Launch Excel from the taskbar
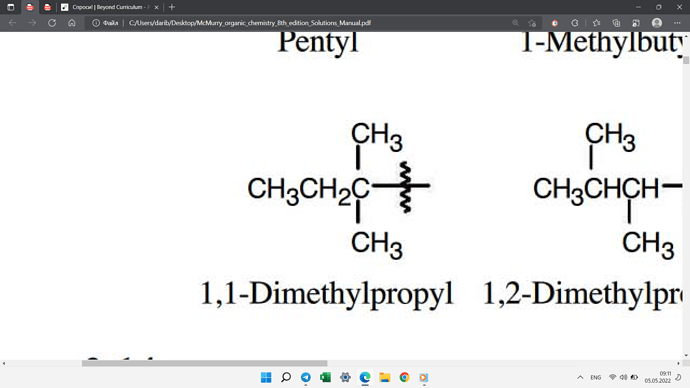 [x=325, y=377]
